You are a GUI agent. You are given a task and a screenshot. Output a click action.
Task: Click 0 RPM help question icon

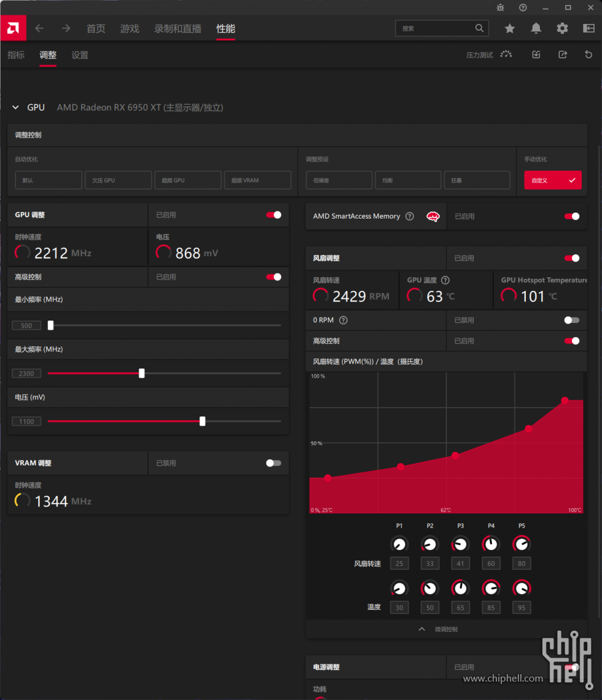(x=343, y=320)
